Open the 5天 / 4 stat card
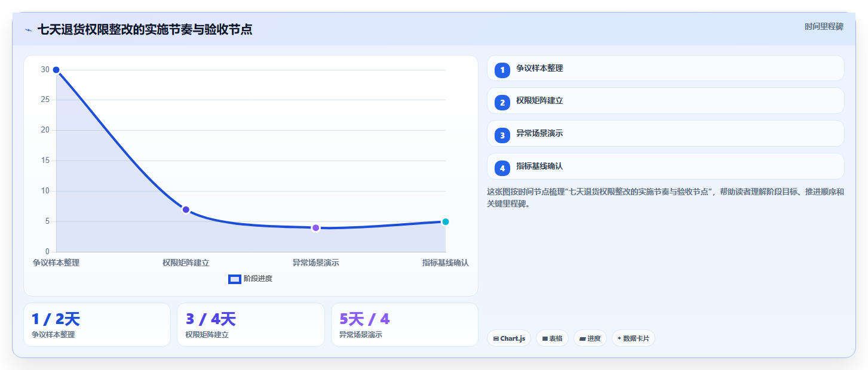868x370 pixels. coord(404,325)
